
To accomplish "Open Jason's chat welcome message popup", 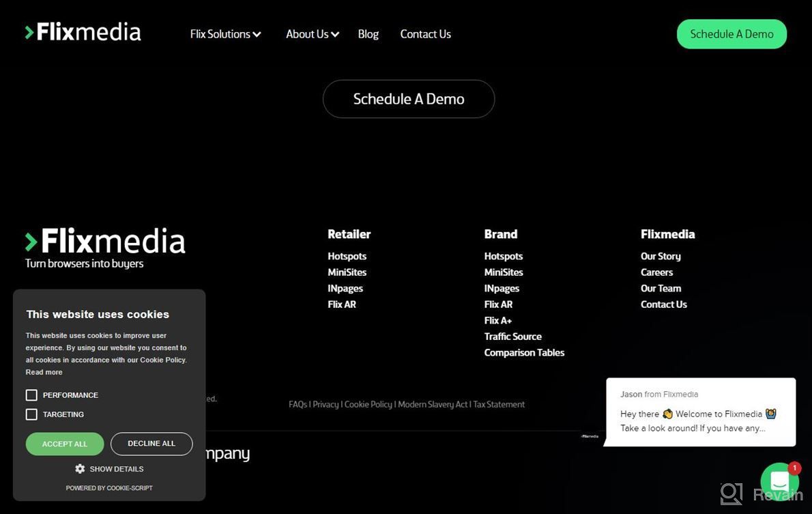I will [x=701, y=412].
